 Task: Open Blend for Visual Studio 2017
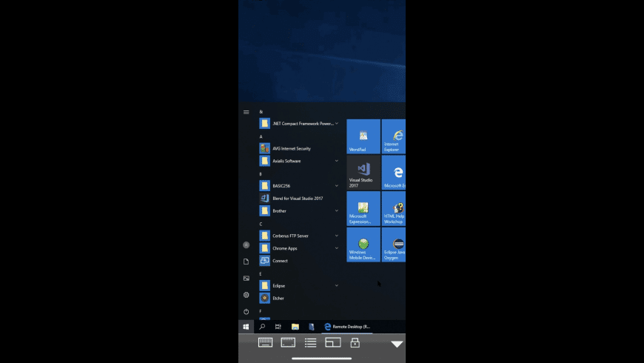click(x=299, y=199)
